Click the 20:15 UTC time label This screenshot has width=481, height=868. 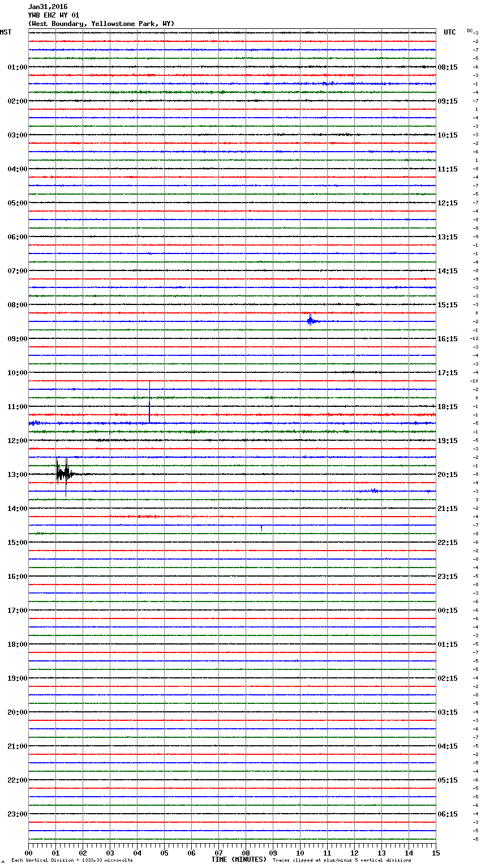coord(448,475)
